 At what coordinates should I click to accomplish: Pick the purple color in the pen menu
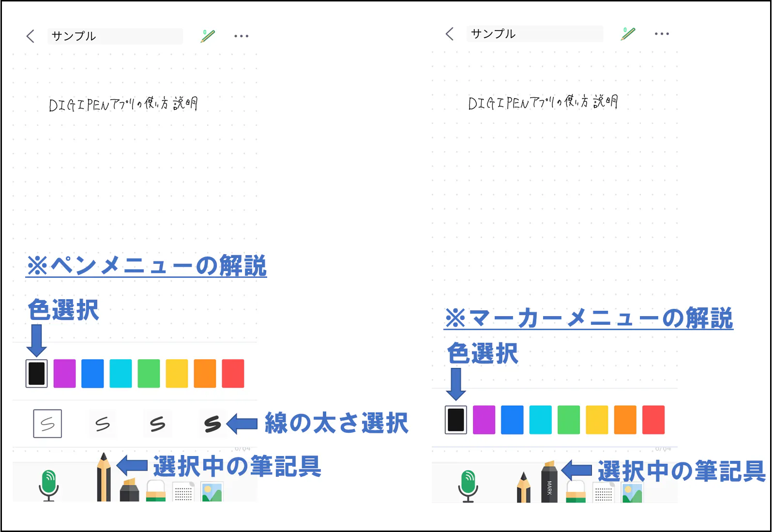coord(64,373)
